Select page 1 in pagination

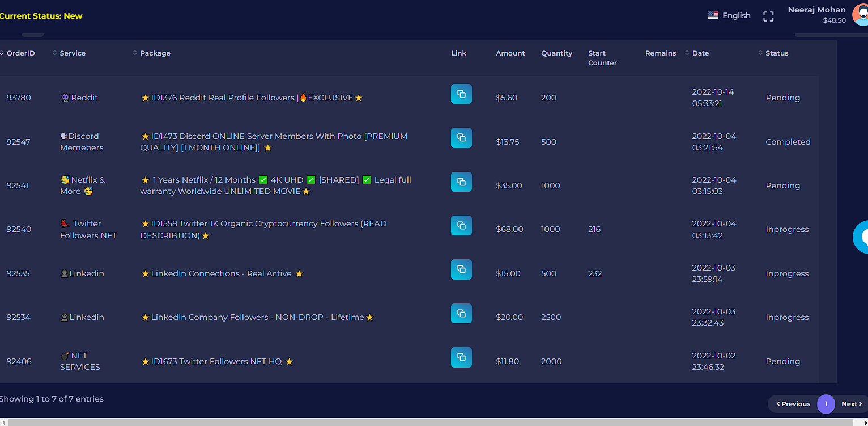click(826, 404)
